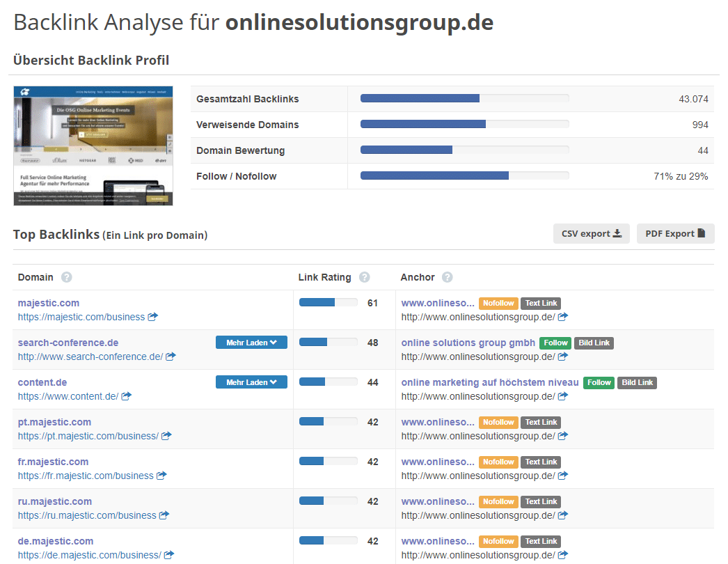
Task: Open external link icon for majestic.com/business
Action: pyautogui.click(x=152, y=317)
